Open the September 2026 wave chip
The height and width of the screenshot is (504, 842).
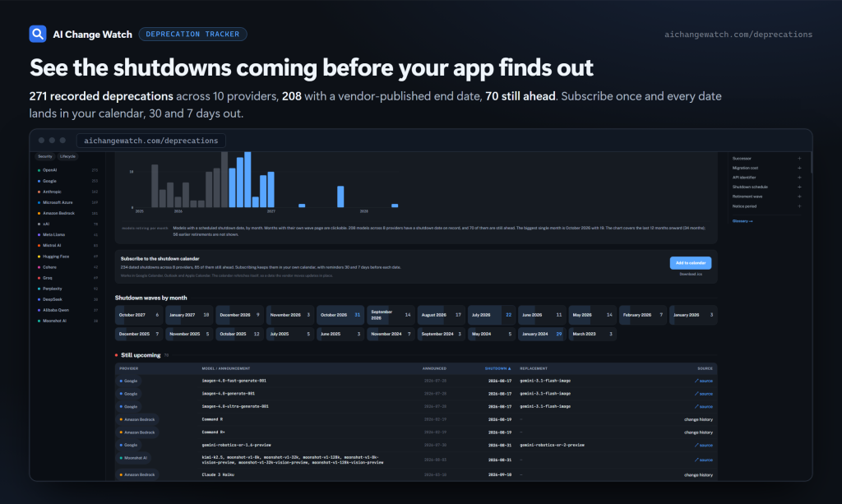pos(391,315)
